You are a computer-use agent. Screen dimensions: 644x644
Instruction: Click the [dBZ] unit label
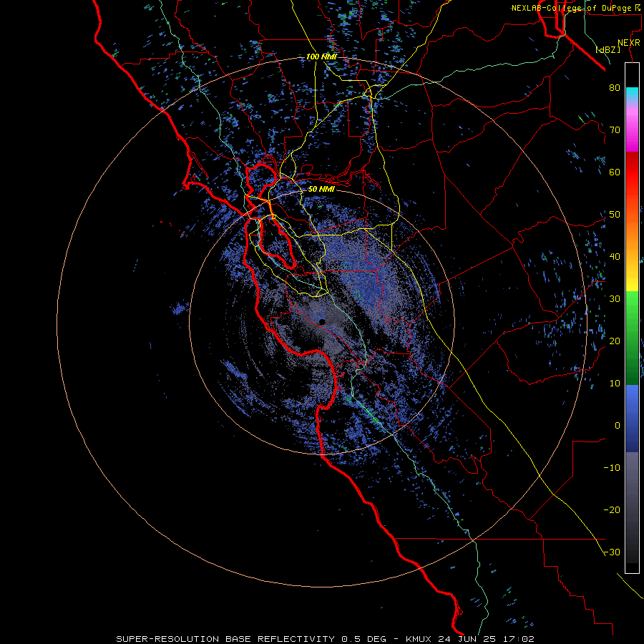(608, 49)
